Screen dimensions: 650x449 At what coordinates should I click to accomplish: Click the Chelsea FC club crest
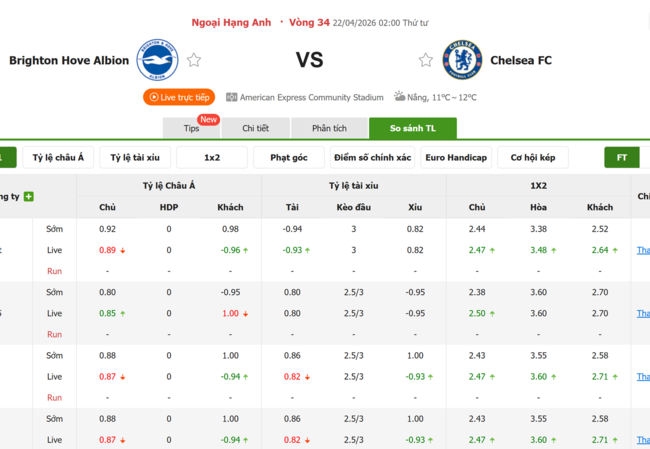462,60
